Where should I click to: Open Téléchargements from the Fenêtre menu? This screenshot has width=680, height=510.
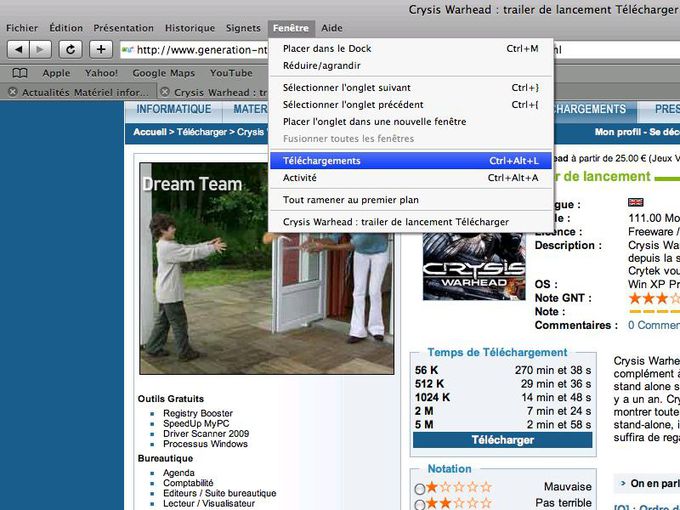click(411, 160)
